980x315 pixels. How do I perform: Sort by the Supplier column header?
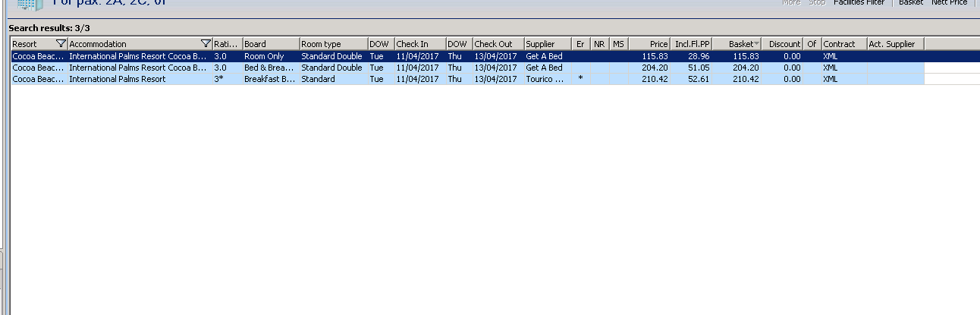548,44
